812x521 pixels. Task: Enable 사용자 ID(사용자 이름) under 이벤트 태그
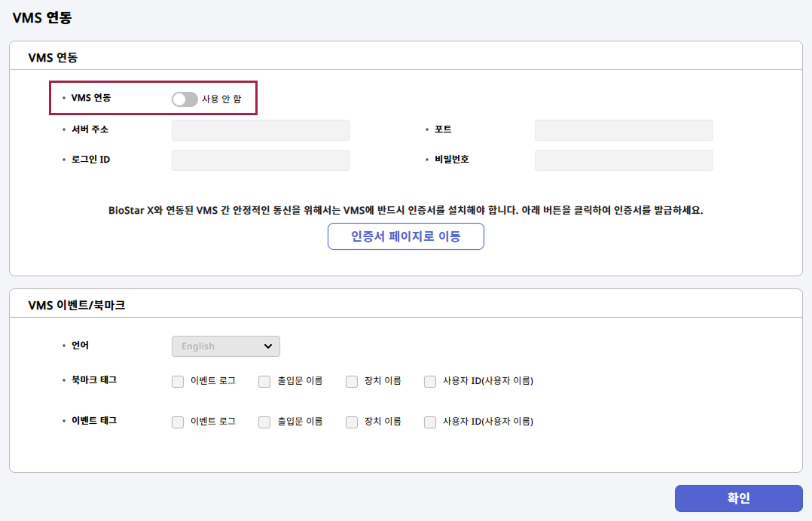click(x=430, y=422)
